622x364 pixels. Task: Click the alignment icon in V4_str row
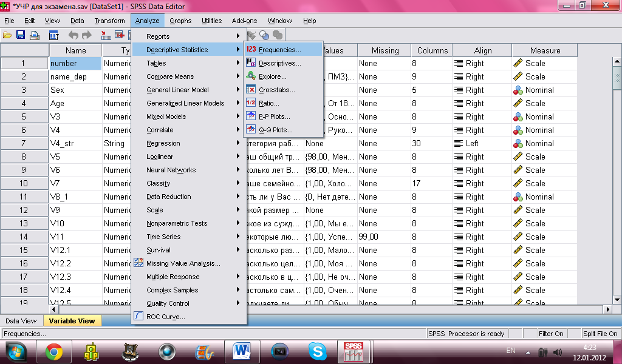coord(459,143)
